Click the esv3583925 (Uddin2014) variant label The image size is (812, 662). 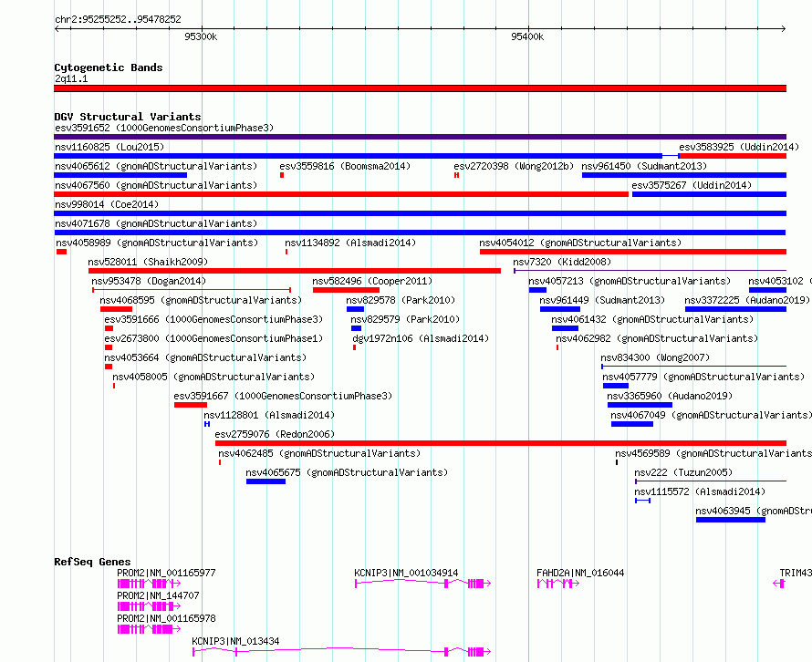(x=739, y=147)
